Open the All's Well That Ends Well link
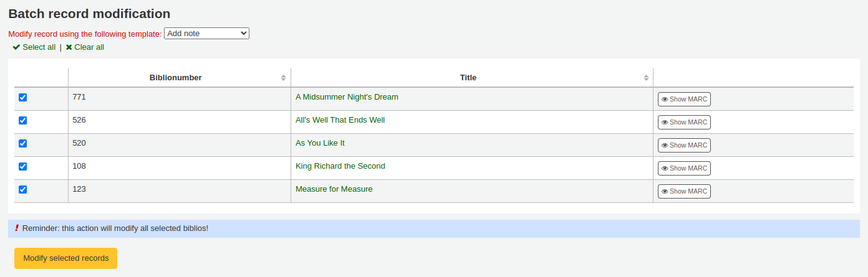The image size is (868, 277). 340,120
